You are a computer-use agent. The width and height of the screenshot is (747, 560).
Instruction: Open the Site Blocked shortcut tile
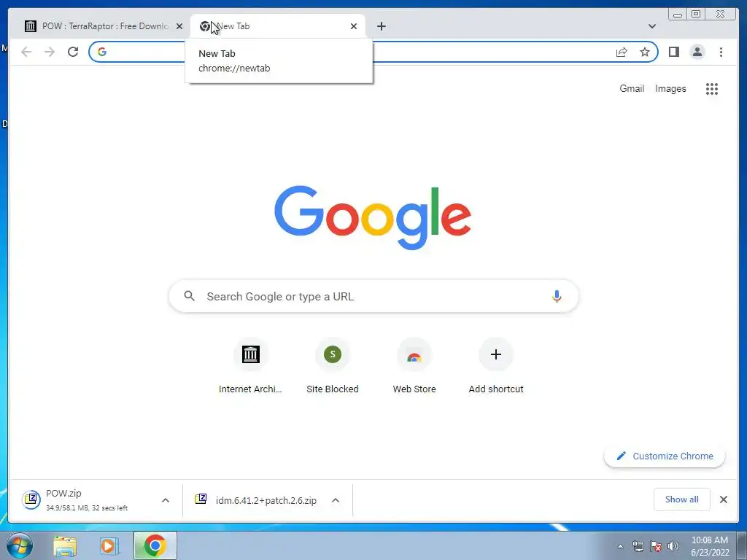tap(333, 366)
